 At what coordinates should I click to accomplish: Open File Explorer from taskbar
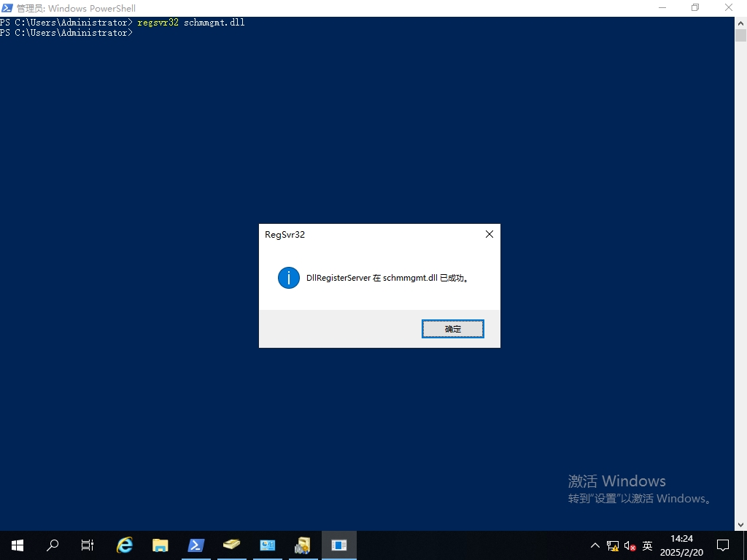click(160, 545)
